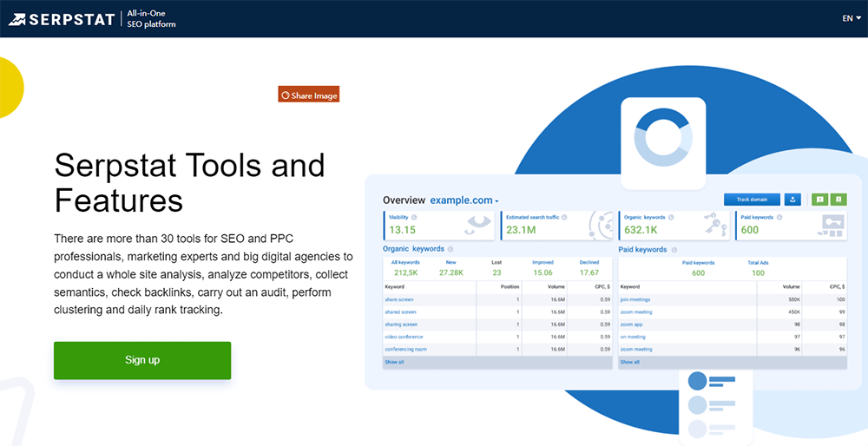Click the info icon beside Estimated search traffic
The height and width of the screenshot is (446, 868).
point(564,218)
